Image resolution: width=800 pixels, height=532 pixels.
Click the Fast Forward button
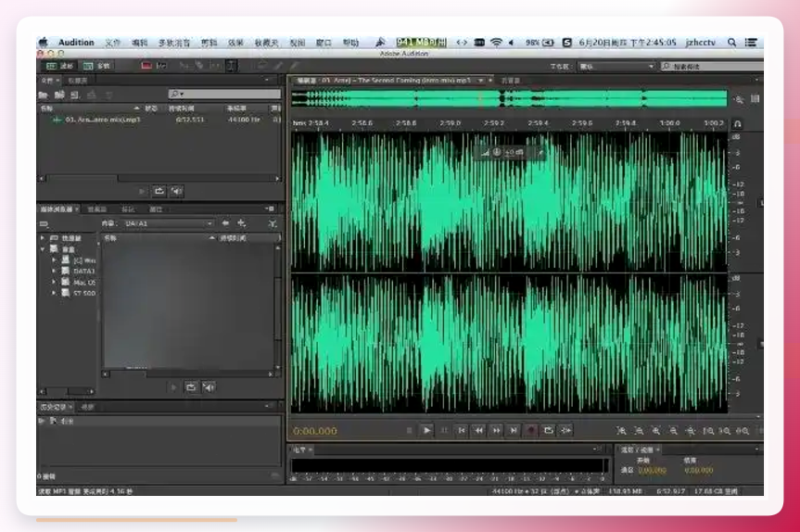point(496,430)
